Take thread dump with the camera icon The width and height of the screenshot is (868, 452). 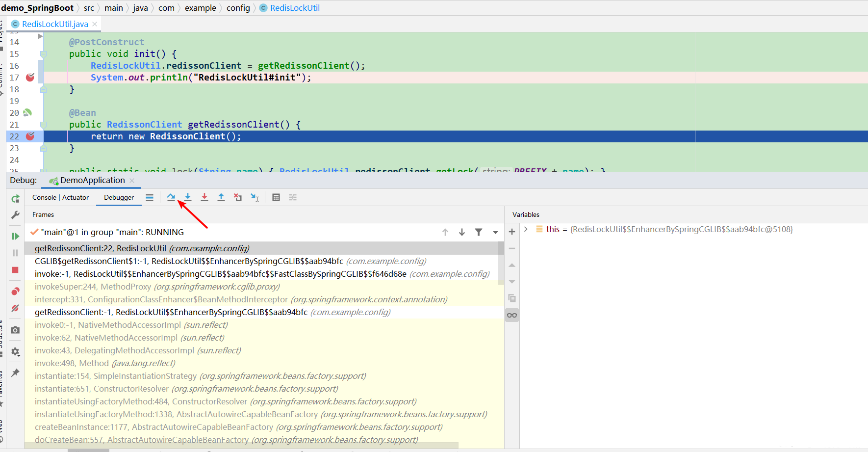[15, 330]
